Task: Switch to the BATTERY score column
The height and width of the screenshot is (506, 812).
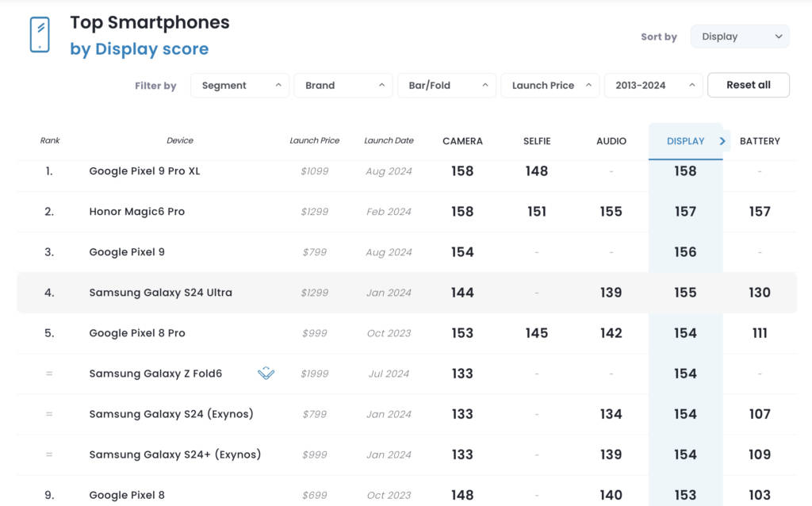Action: click(x=760, y=141)
